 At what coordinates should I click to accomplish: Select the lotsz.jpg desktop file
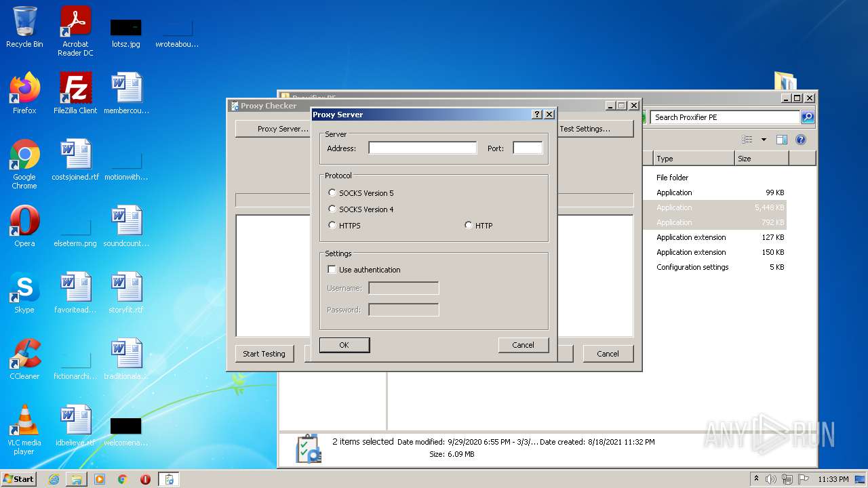click(x=126, y=31)
